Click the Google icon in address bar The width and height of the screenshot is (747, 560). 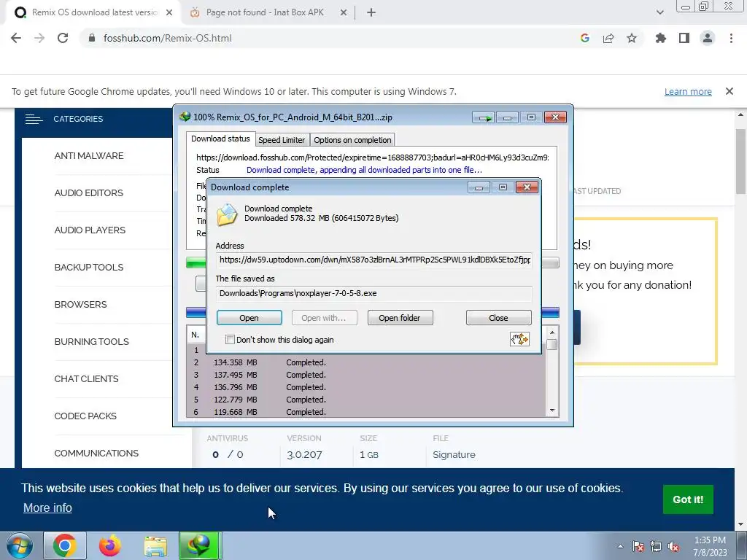(585, 38)
